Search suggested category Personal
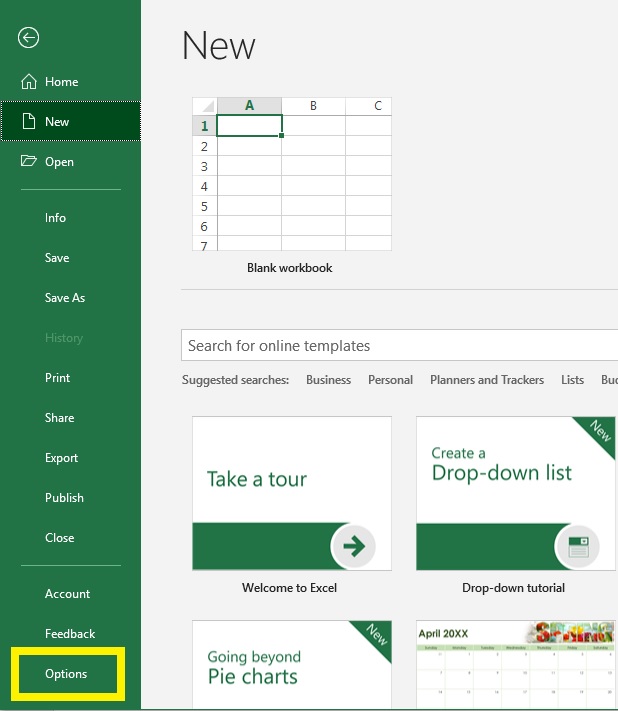Screen dimensions: 618x711 pos(390,380)
